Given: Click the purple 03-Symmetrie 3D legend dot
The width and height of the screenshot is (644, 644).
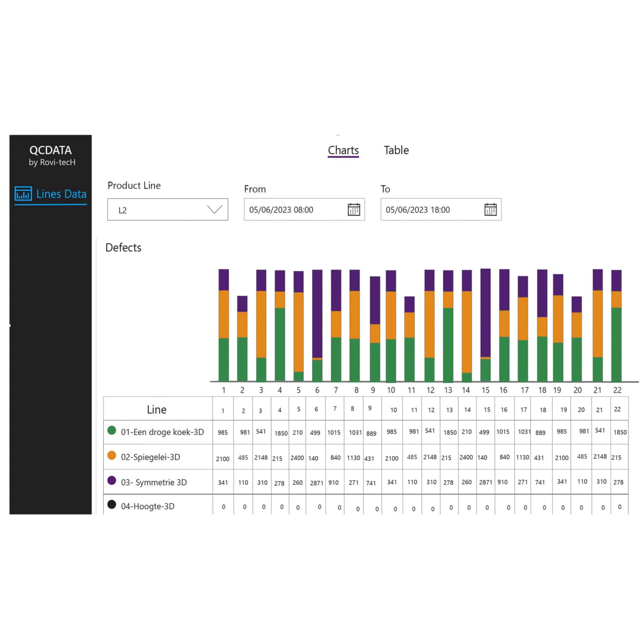Looking at the screenshot, I should (112, 480).
